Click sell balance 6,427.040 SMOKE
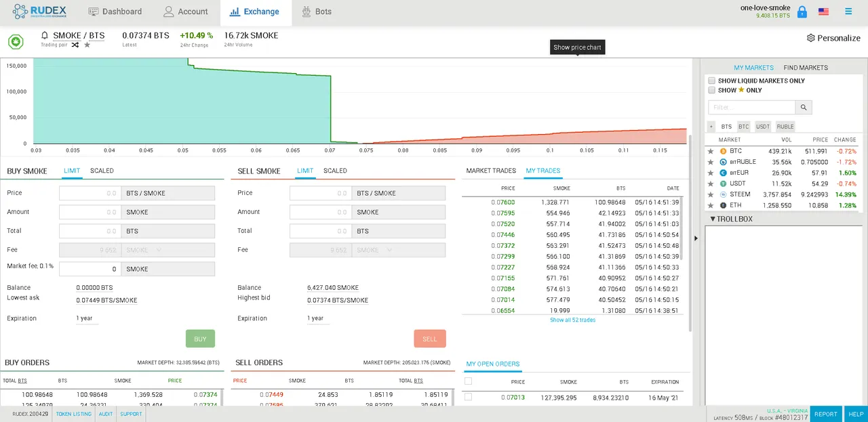868x422 pixels. point(333,288)
